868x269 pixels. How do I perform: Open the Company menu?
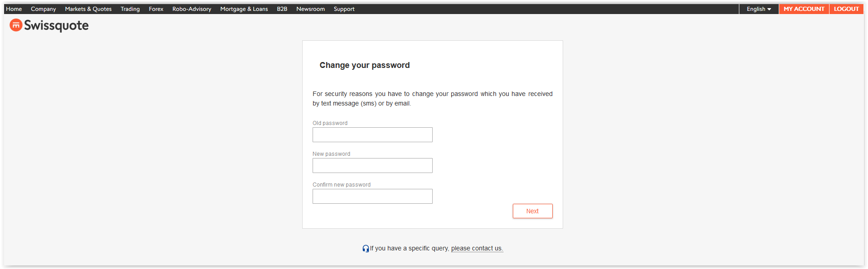click(x=43, y=9)
